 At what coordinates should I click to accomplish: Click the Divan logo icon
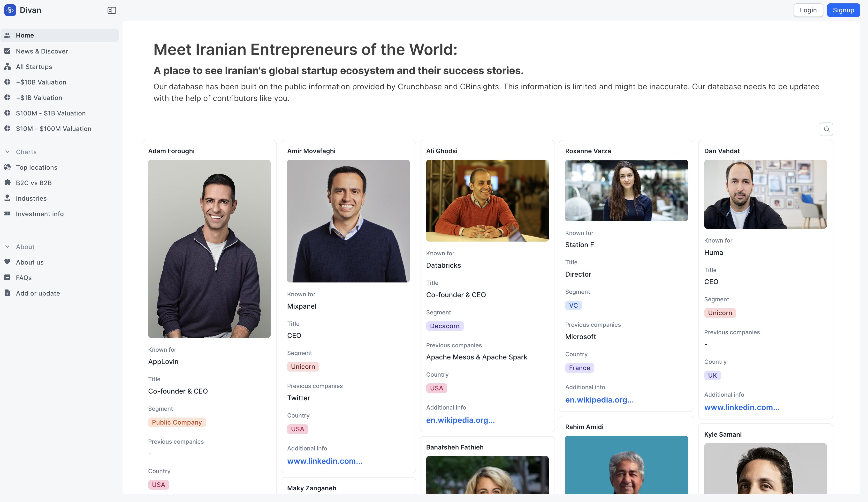(10, 10)
